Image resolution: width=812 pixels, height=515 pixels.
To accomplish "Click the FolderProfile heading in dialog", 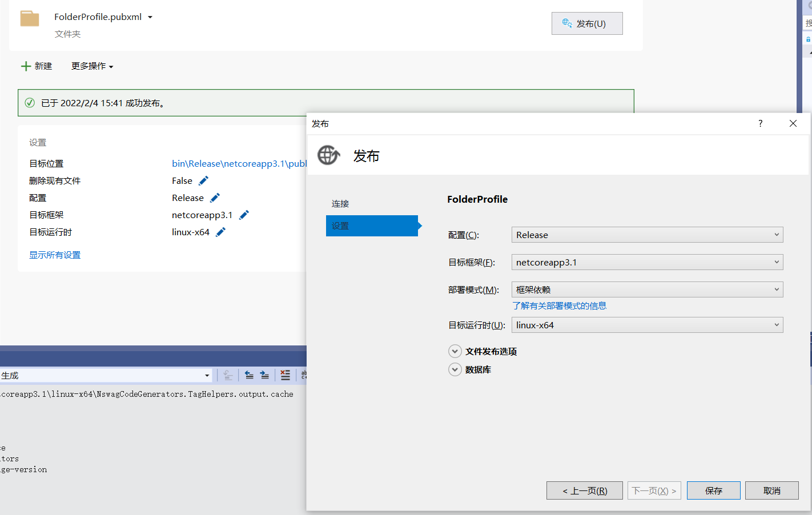I will pos(477,199).
